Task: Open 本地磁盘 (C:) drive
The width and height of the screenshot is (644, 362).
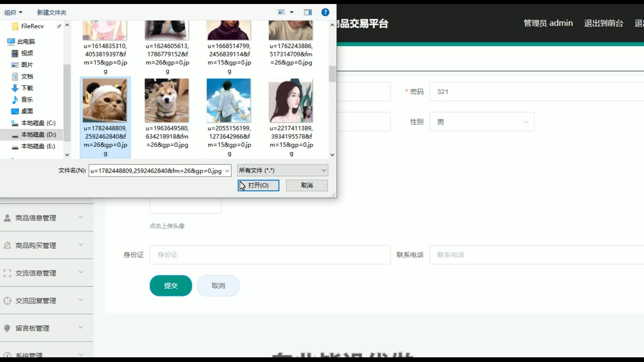Action: [38, 123]
